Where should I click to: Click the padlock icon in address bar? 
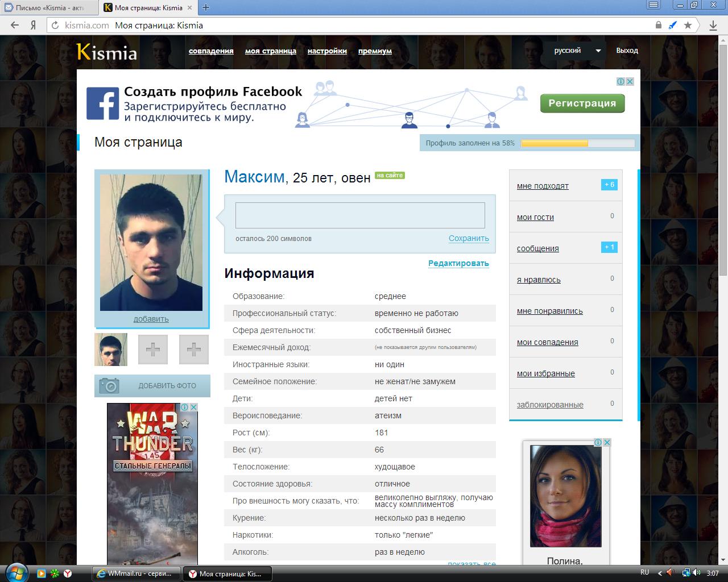coord(659,25)
